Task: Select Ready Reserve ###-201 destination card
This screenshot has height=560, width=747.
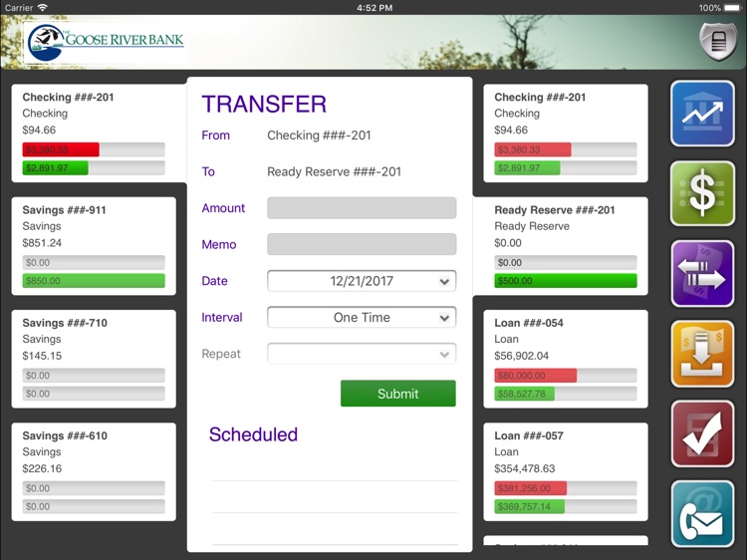Action: coord(560,246)
